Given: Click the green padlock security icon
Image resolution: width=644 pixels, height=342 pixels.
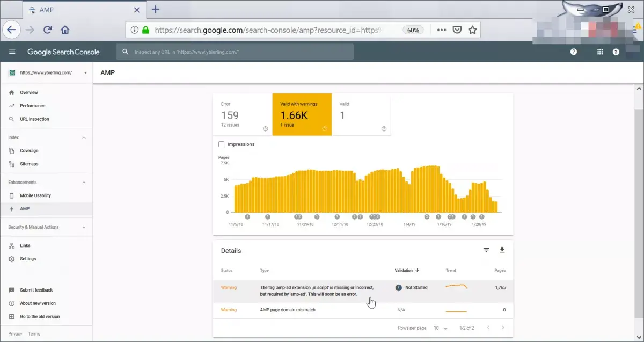Looking at the screenshot, I should pos(145,30).
